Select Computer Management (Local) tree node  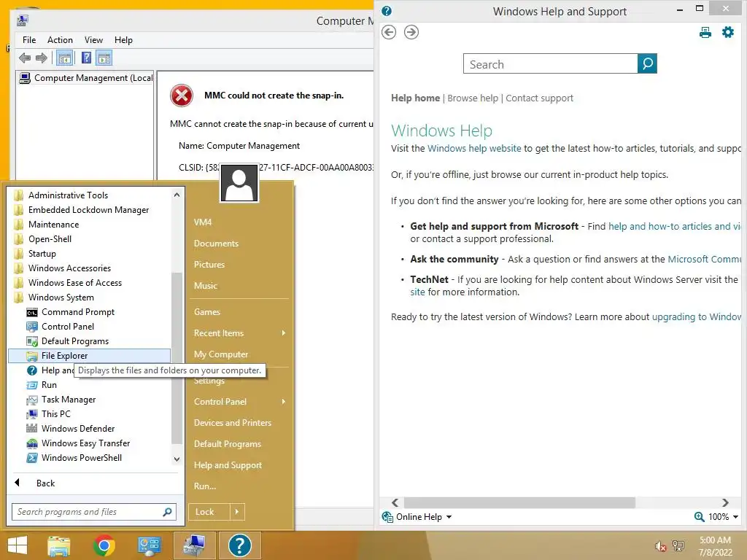point(87,78)
